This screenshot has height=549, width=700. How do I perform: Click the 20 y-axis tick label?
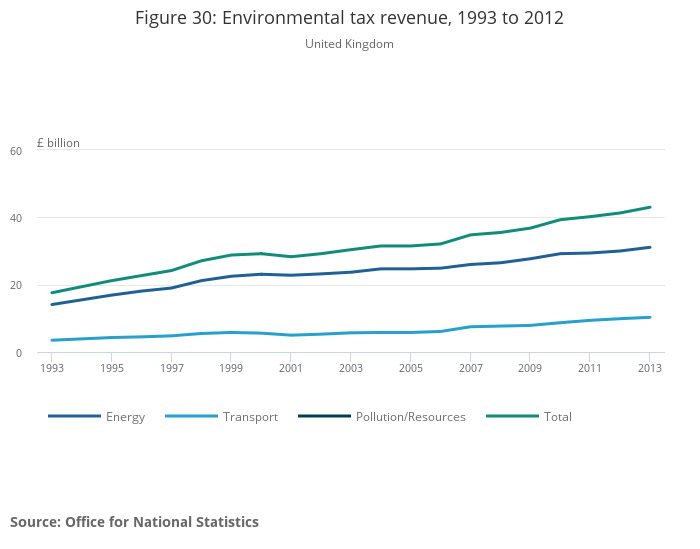43,286
